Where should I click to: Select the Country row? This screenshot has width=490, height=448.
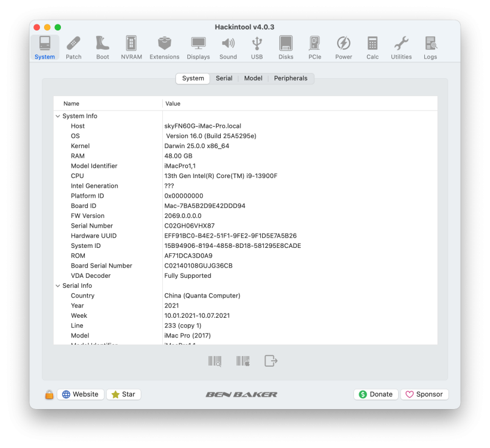(x=246, y=296)
